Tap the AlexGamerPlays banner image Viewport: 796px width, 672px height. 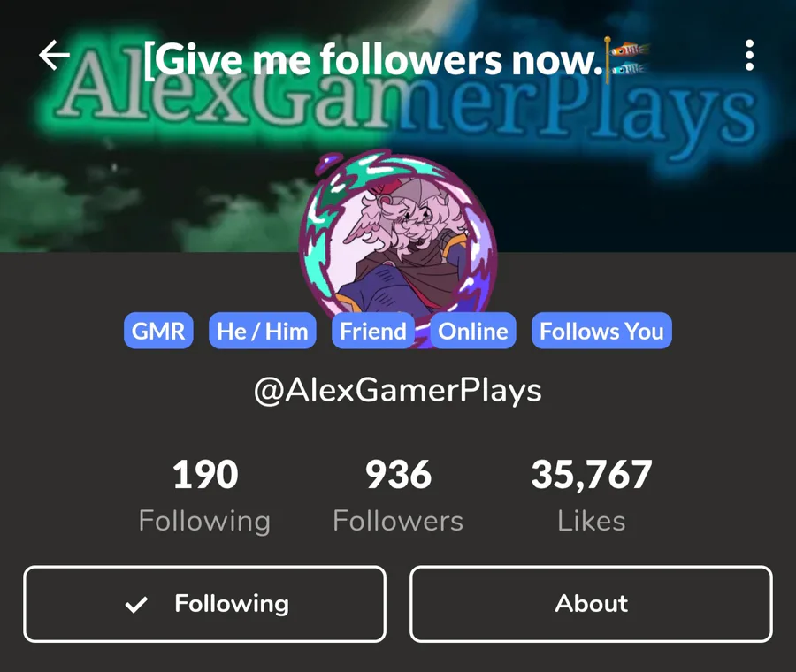pyautogui.click(x=398, y=126)
